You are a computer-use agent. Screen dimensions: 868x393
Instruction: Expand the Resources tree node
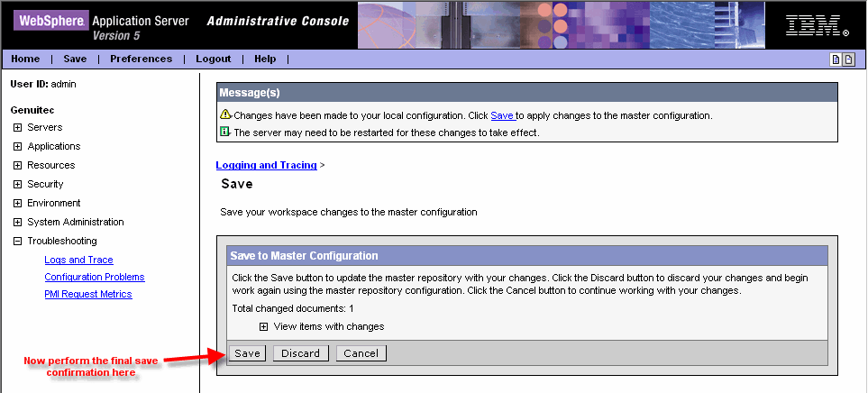click(x=18, y=166)
